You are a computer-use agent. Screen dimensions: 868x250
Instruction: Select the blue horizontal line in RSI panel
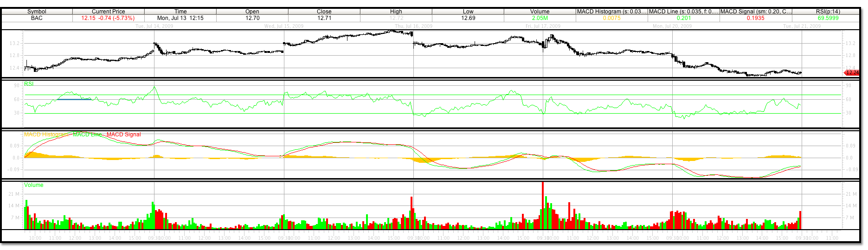(x=74, y=99)
